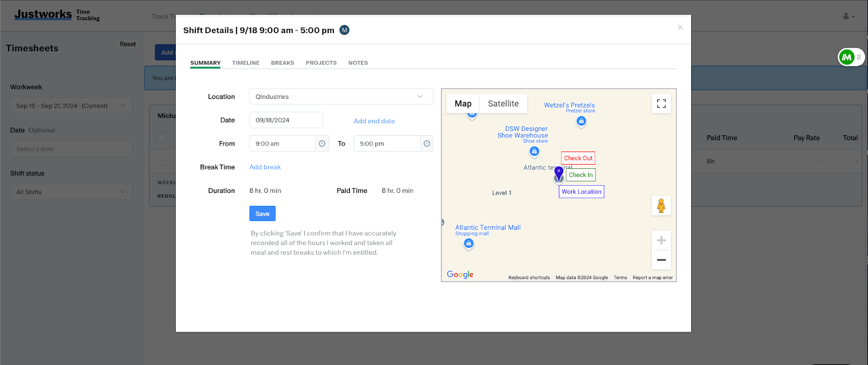
Task: Zoom out on the map
Action: (661, 260)
